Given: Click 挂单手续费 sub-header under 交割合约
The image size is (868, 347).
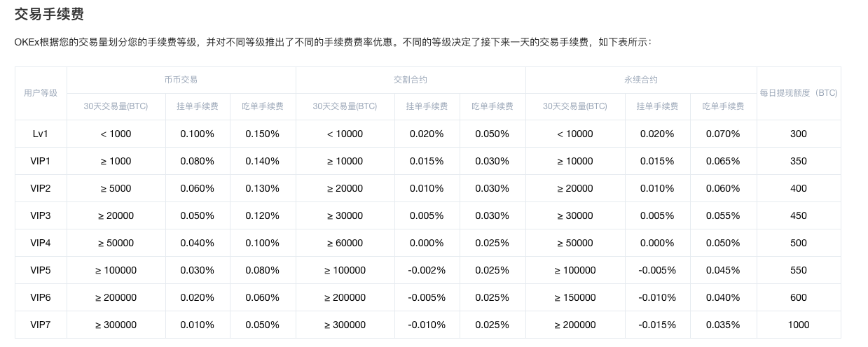Looking at the screenshot, I should click(x=427, y=106).
